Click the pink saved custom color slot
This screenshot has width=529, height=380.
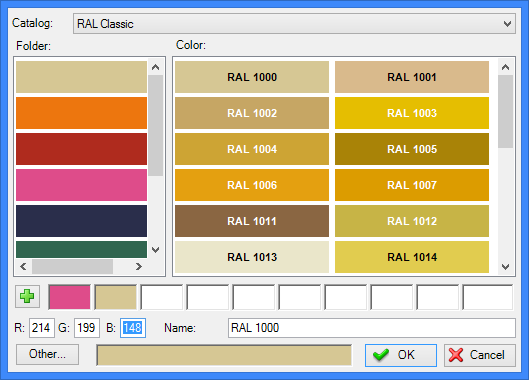coord(69,297)
